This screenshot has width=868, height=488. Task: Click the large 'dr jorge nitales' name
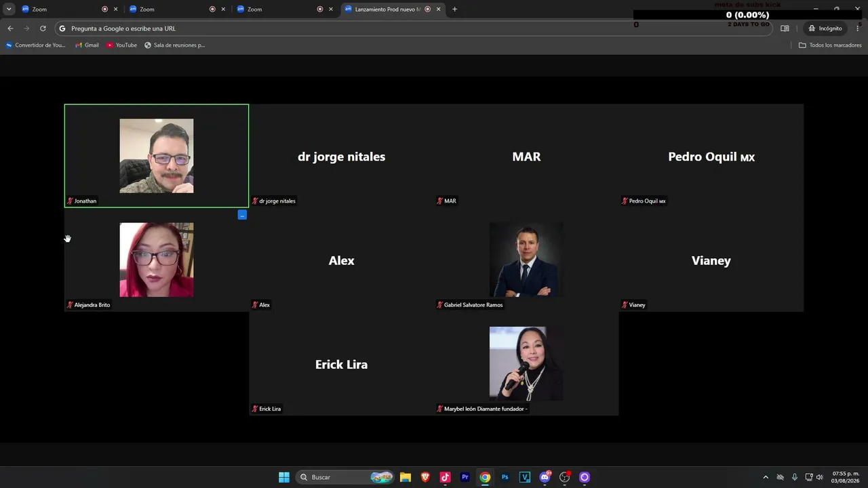pos(341,157)
